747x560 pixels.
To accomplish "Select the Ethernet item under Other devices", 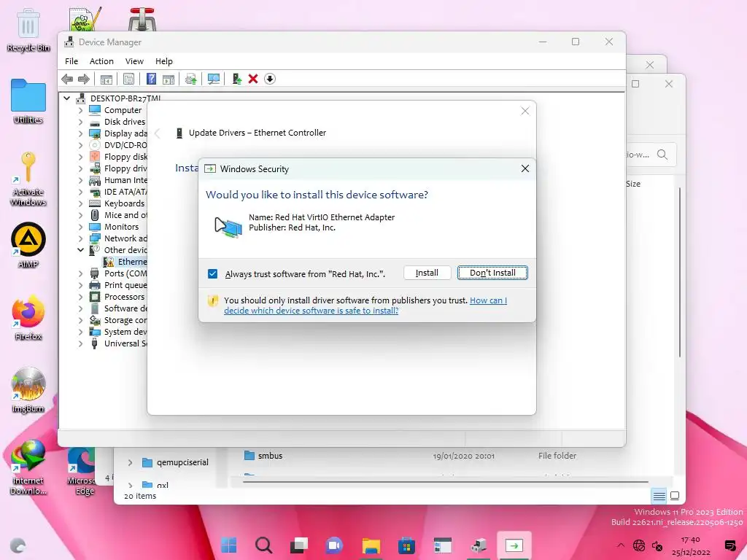I will click(125, 262).
